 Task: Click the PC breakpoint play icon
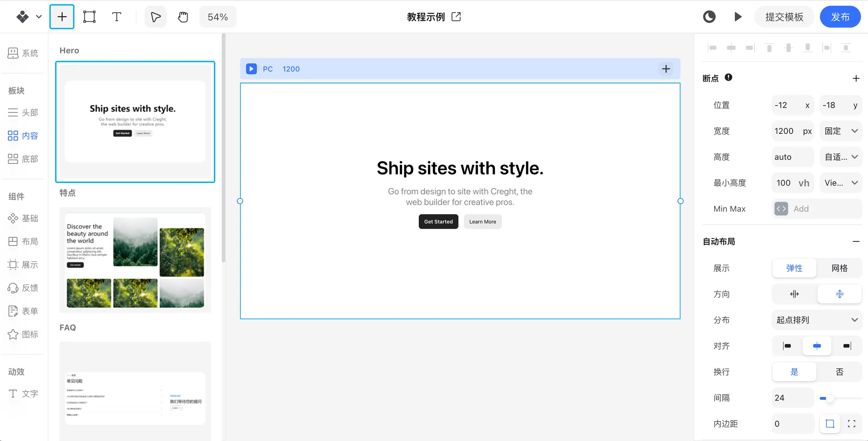(x=251, y=69)
